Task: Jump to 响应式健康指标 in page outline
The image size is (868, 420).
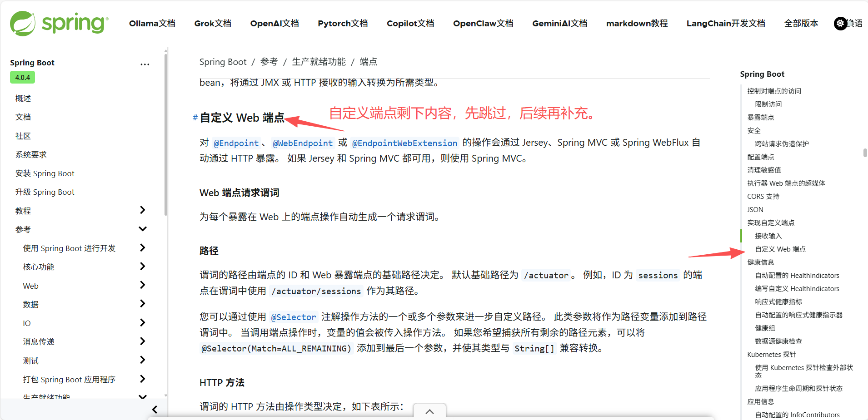Action: pyautogui.click(x=778, y=302)
